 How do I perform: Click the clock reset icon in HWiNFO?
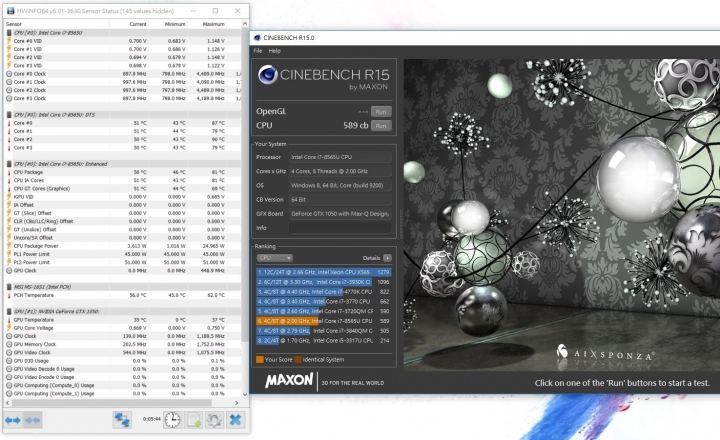point(172,420)
